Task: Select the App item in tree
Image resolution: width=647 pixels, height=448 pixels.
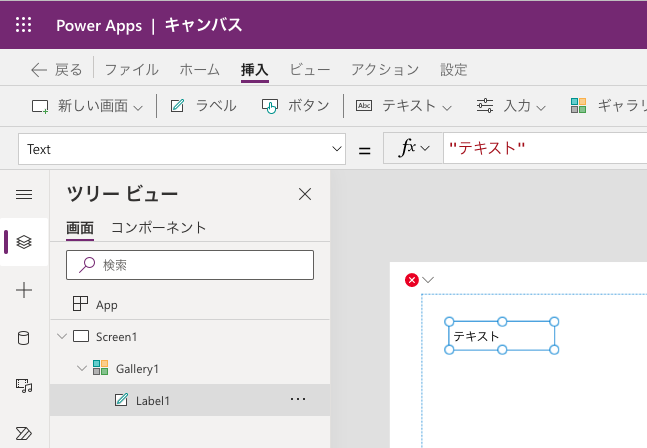Action: 106,304
